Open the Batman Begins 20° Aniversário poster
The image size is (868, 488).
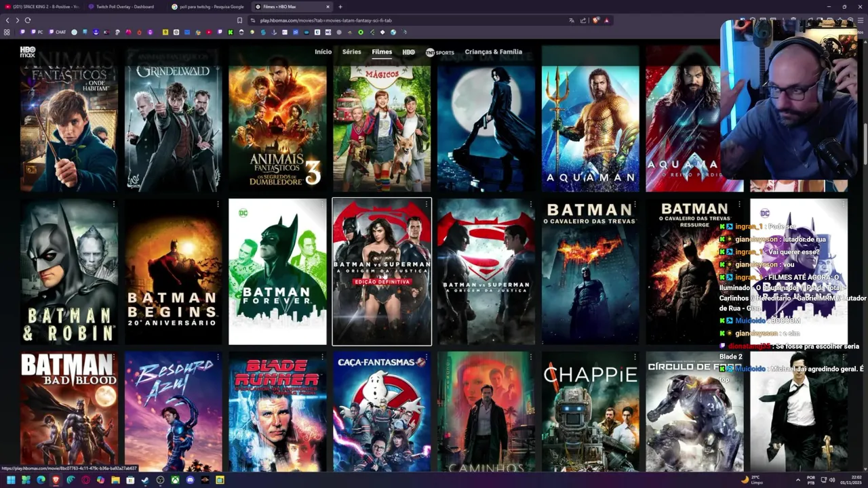(173, 272)
